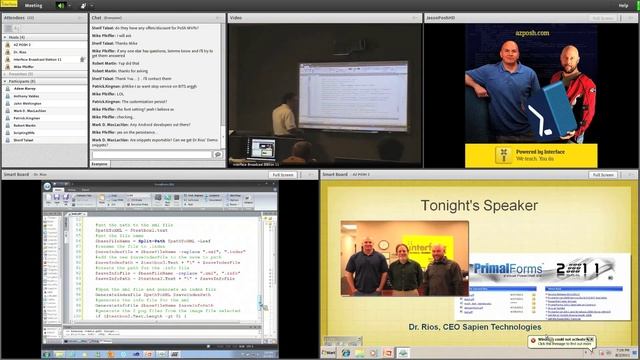The height and width of the screenshot is (360, 640).
Task: Open the Chat pod options menu
Action: coord(219,18)
